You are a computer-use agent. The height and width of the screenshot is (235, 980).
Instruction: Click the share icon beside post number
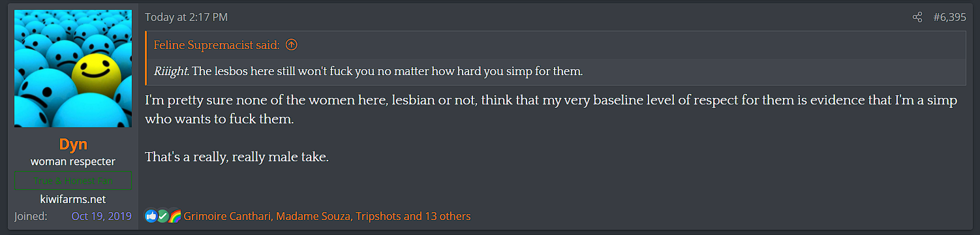(x=917, y=18)
